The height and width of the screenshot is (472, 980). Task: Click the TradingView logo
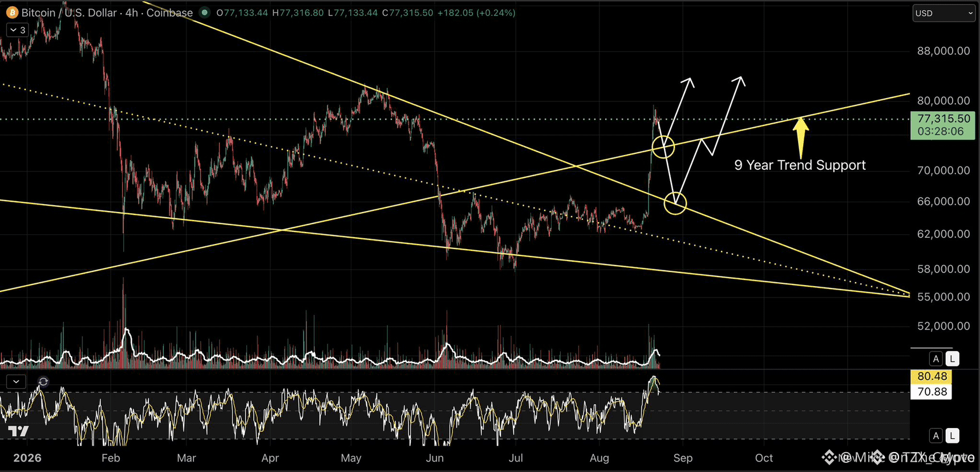click(x=18, y=432)
